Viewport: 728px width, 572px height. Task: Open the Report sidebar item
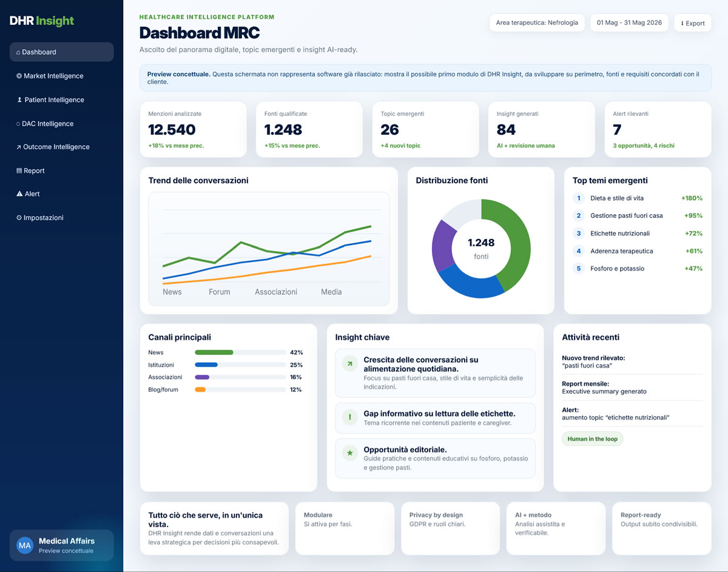(61, 170)
